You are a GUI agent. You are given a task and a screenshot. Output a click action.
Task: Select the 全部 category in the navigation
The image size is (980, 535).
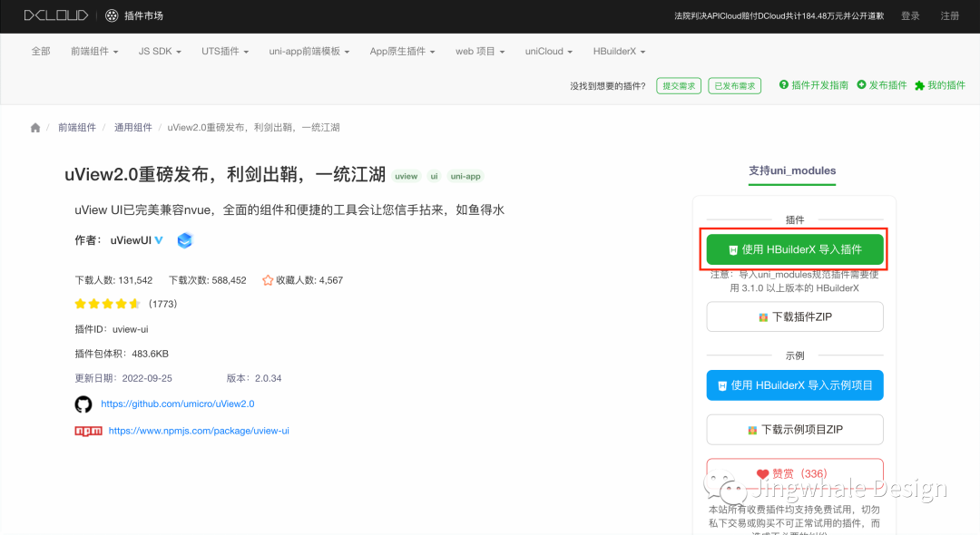point(41,51)
